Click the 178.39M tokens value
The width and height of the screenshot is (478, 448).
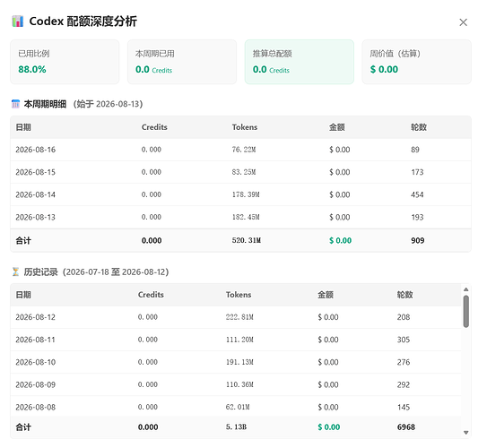(x=246, y=194)
